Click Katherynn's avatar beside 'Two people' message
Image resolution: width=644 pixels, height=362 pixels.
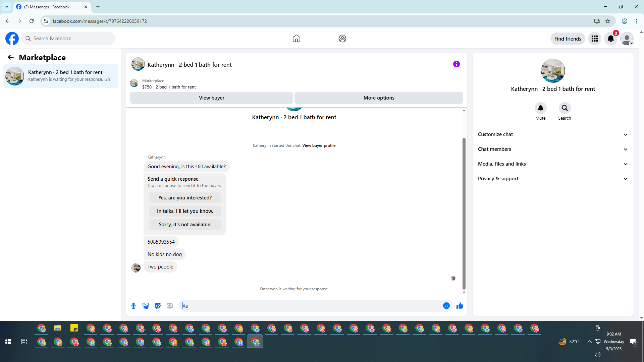pos(136,268)
